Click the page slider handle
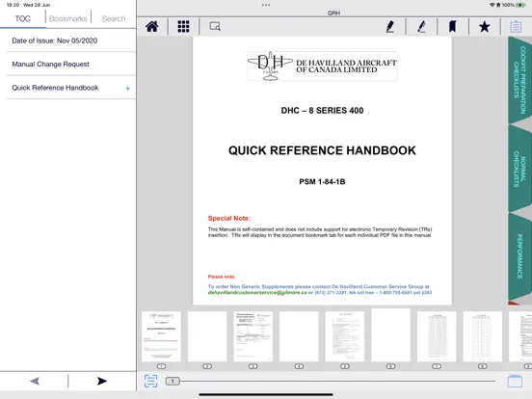532x399 pixels. (173, 382)
